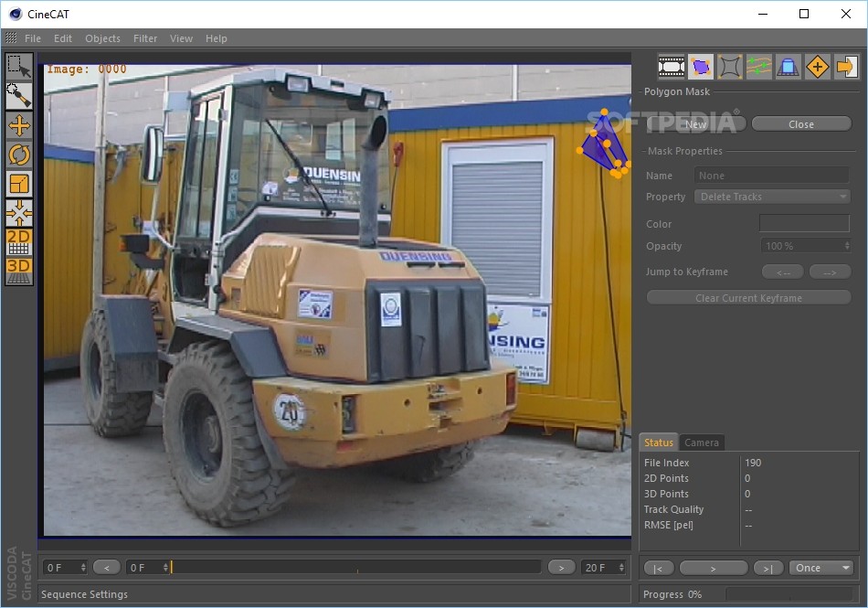Go to first frame playback button
Viewport: 868px width, 608px height.
(x=658, y=568)
